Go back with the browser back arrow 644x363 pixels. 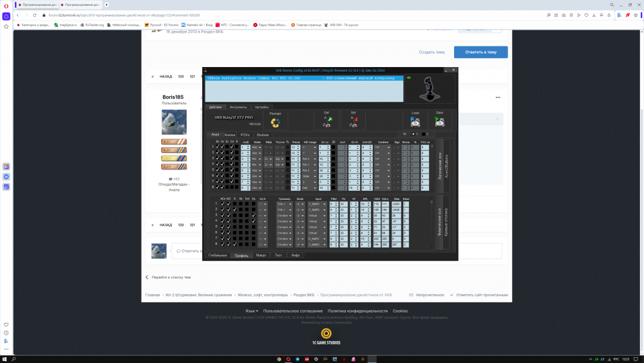(17, 15)
